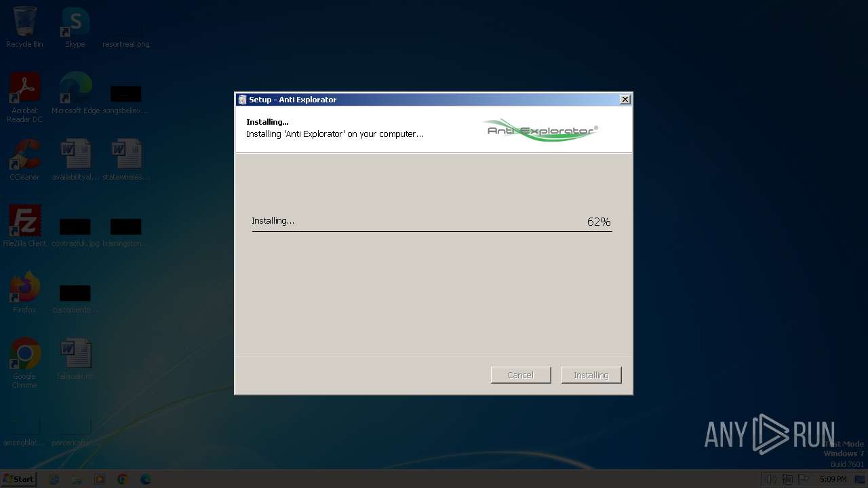Open Chrome from the taskbar
This screenshot has width=868, height=488.
123,479
